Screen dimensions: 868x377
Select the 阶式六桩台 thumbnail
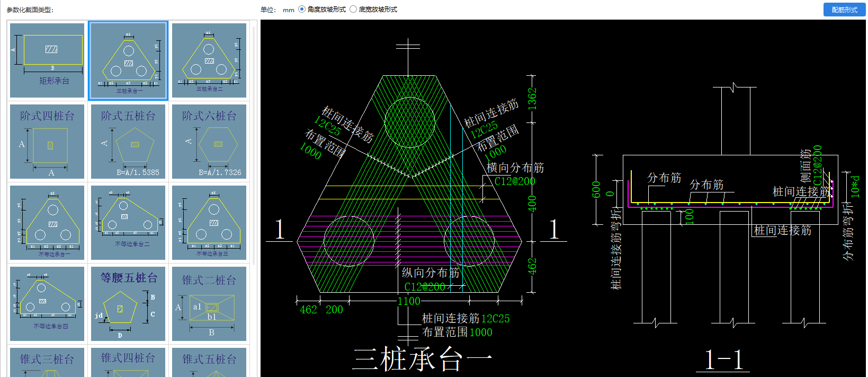[x=209, y=142]
